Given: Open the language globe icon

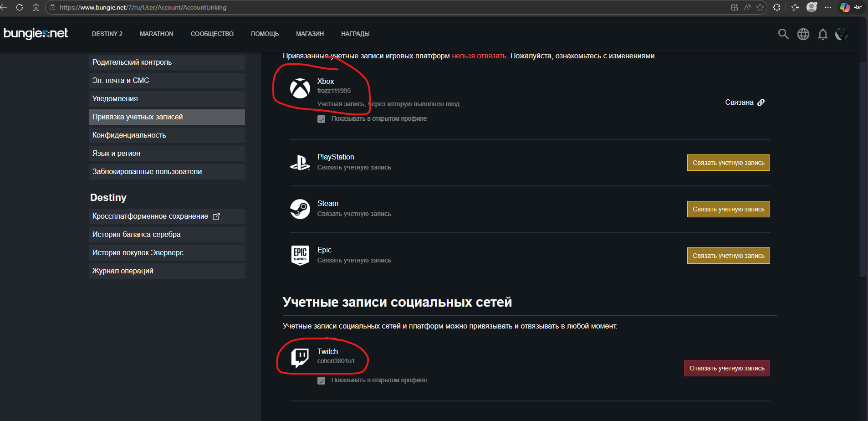Looking at the screenshot, I should click(x=803, y=34).
